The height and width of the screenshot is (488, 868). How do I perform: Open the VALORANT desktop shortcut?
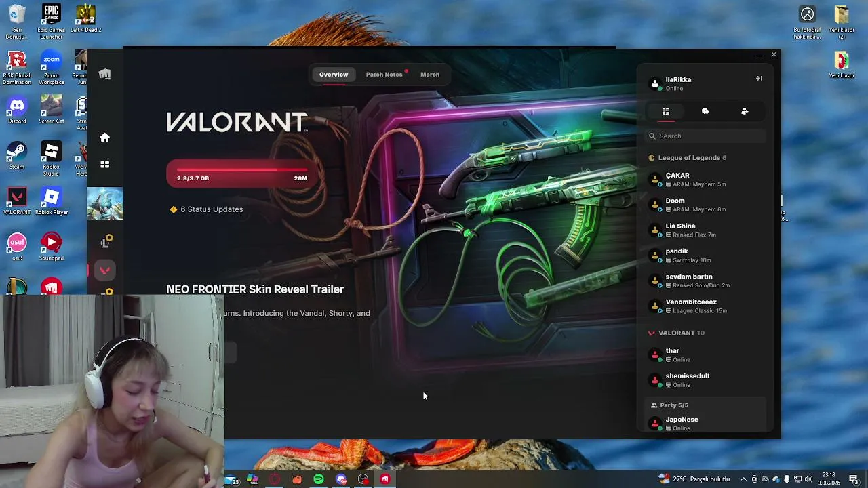tap(17, 201)
